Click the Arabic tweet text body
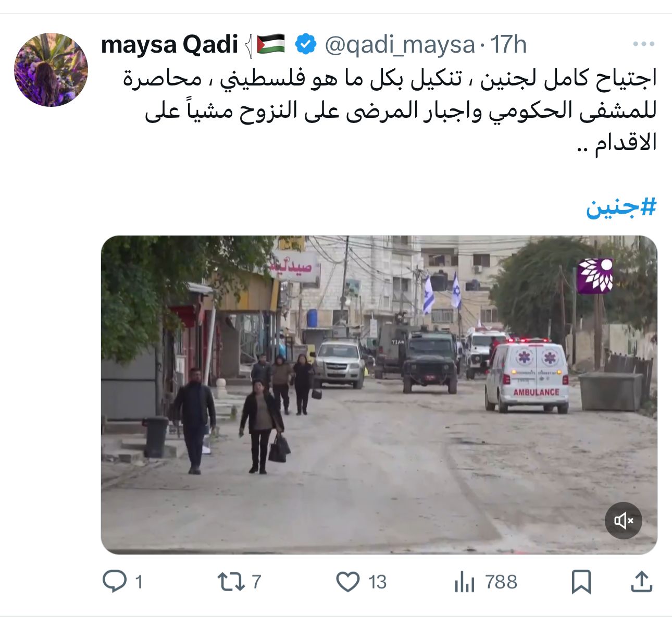This screenshot has height=626, width=672. pos(390,110)
